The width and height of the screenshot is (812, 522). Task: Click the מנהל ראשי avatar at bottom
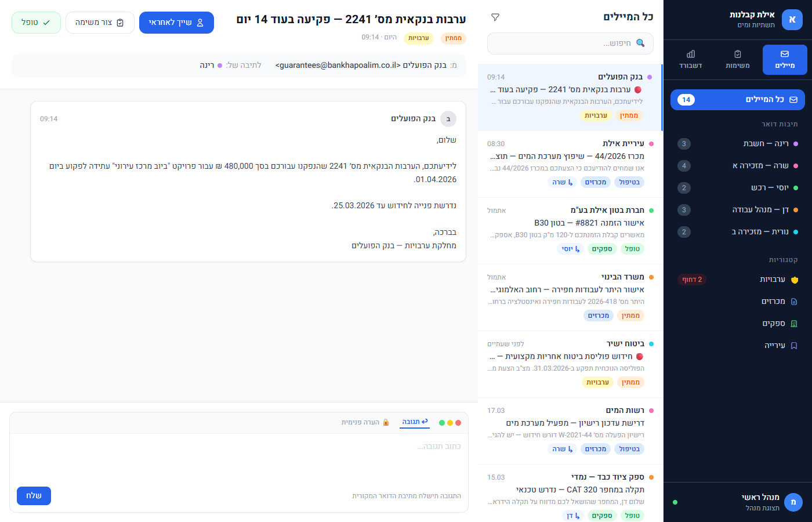(x=793, y=502)
